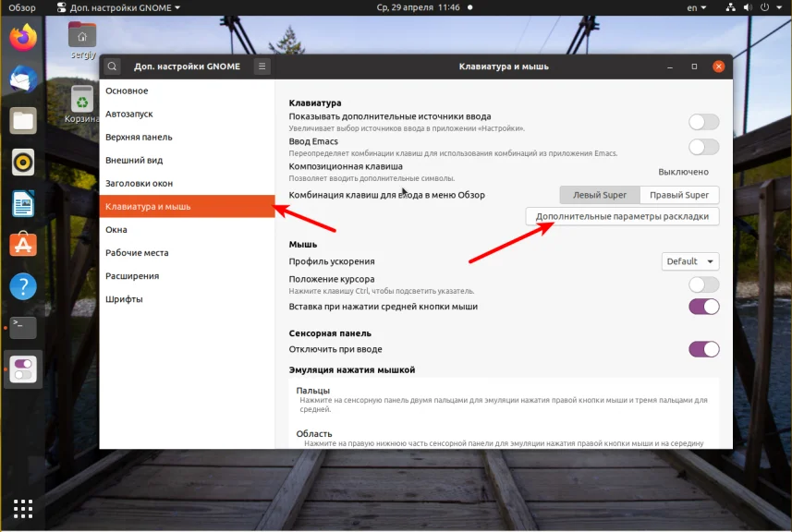Select Правый Super for overview key
Image resolution: width=792 pixels, height=532 pixels.
tap(679, 195)
